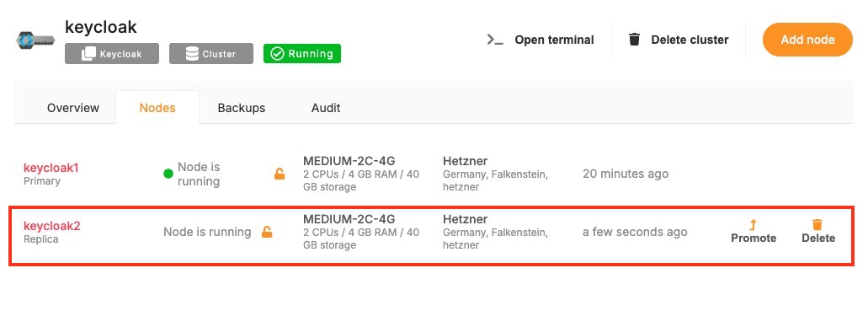Click the terminal prompt icon
Viewport: 868px width, 311px height.
pyautogui.click(x=495, y=40)
